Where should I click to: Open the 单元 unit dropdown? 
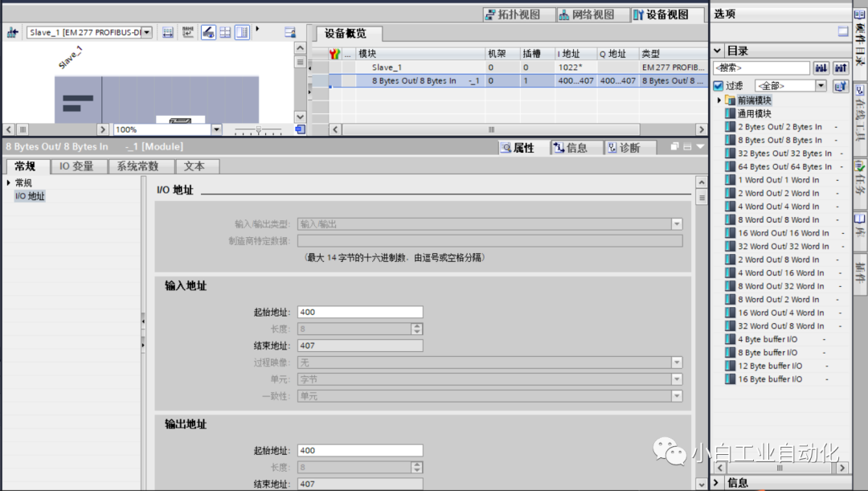pyautogui.click(x=677, y=379)
